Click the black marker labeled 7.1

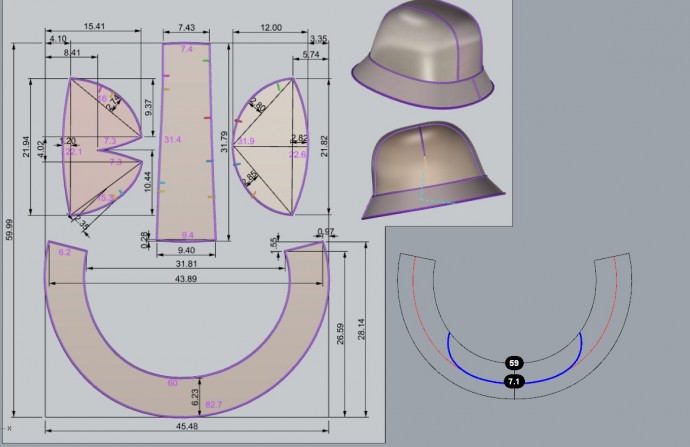point(513,381)
